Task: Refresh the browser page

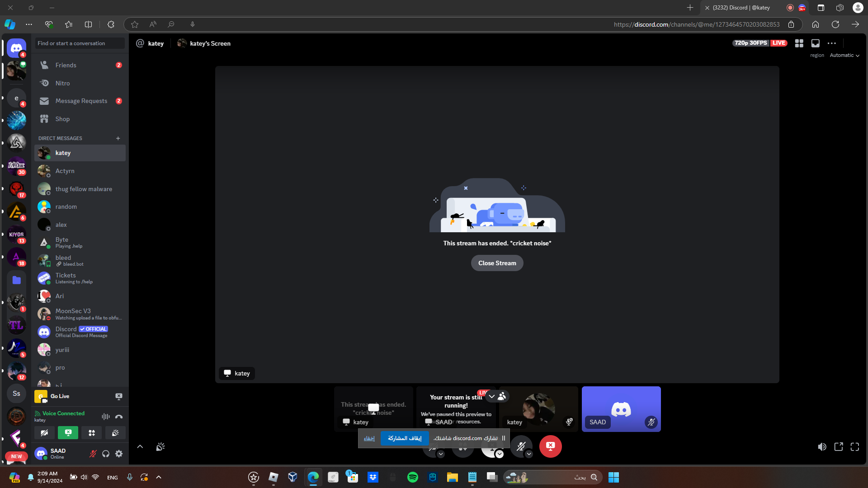Action: pyautogui.click(x=835, y=24)
